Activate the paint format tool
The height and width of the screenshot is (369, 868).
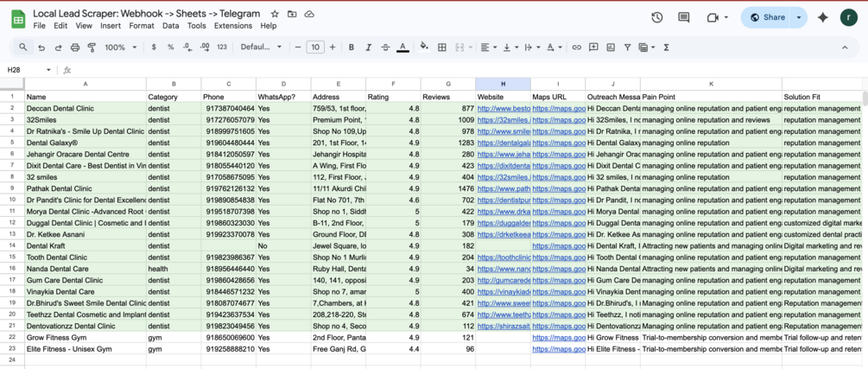coord(92,48)
